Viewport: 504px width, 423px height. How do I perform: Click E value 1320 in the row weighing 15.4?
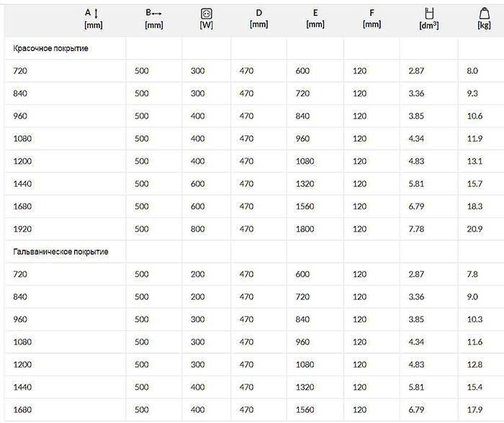[x=305, y=387]
